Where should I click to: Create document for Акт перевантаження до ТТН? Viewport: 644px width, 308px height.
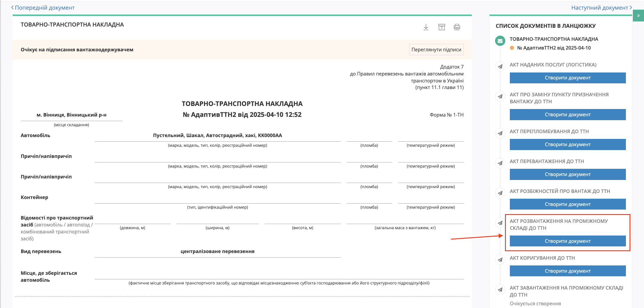568,175
